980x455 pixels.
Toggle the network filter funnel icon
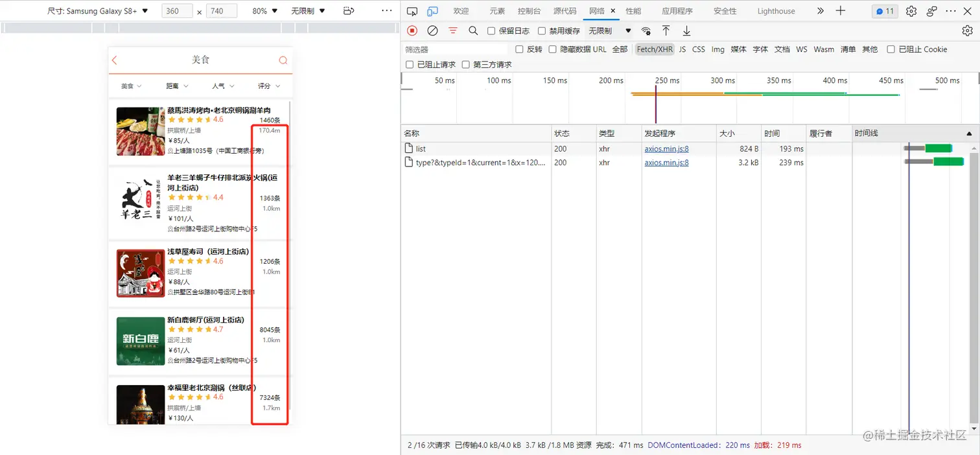pyautogui.click(x=453, y=30)
